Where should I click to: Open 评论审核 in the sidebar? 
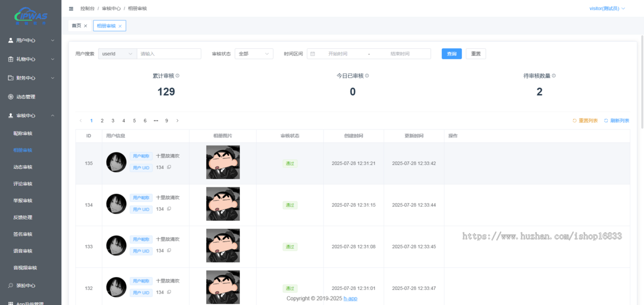tap(23, 184)
